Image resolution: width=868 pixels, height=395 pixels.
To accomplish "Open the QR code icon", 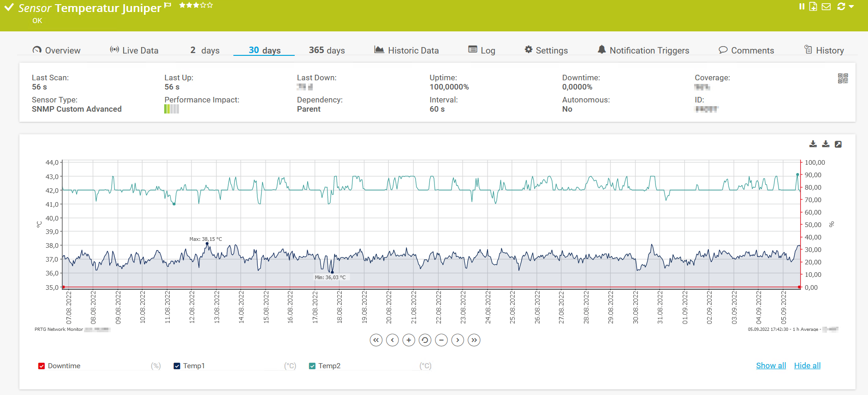I will pyautogui.click(x=843, y=78).
